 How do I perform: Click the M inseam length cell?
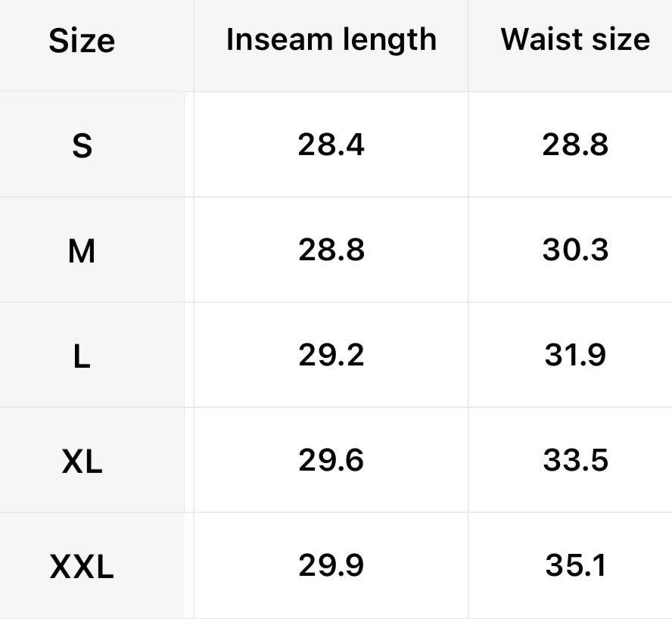pos(331,250)
